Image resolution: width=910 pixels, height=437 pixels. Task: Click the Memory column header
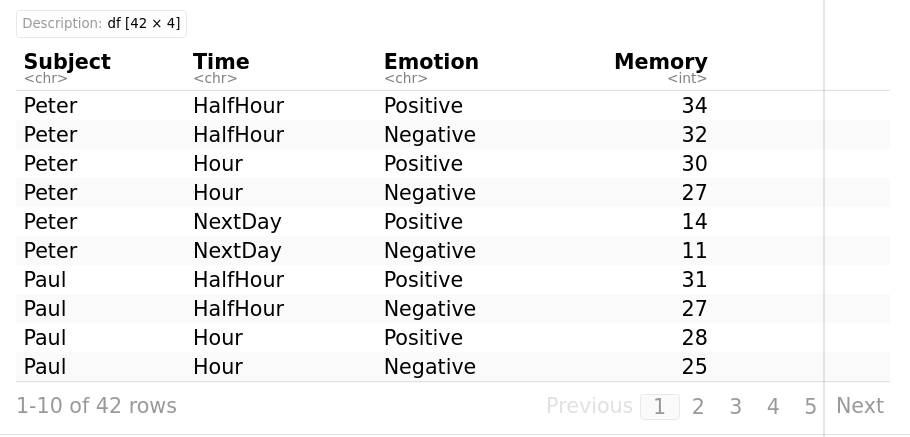660,62
